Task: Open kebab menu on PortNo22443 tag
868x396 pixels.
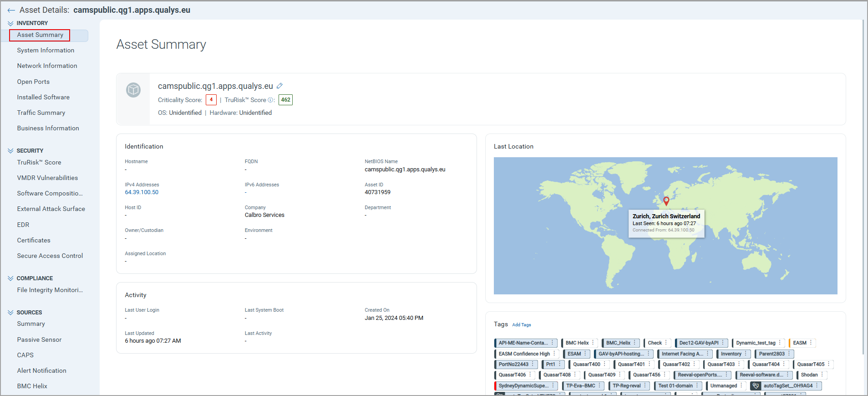Action: pos(533,364)
